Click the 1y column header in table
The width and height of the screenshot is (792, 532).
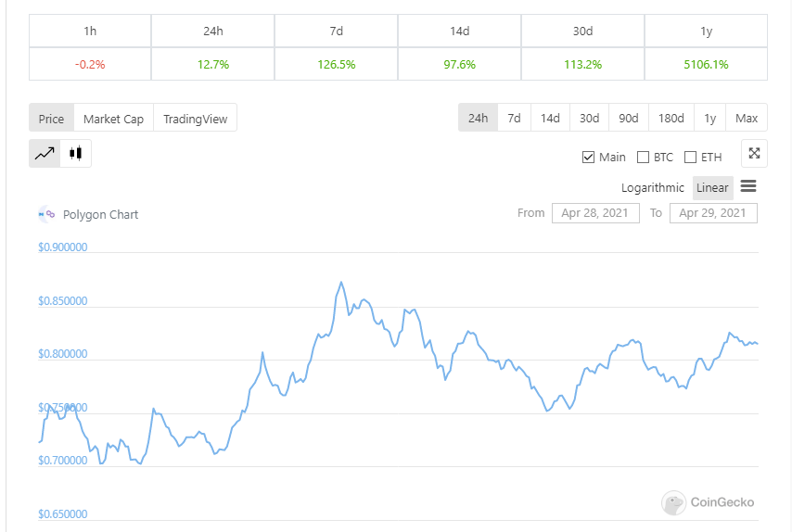coord(706,32)
